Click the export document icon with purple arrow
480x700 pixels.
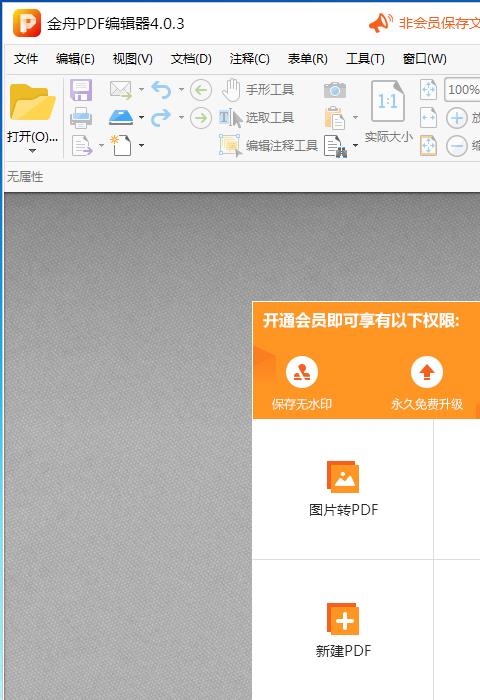tap(82, 146)
